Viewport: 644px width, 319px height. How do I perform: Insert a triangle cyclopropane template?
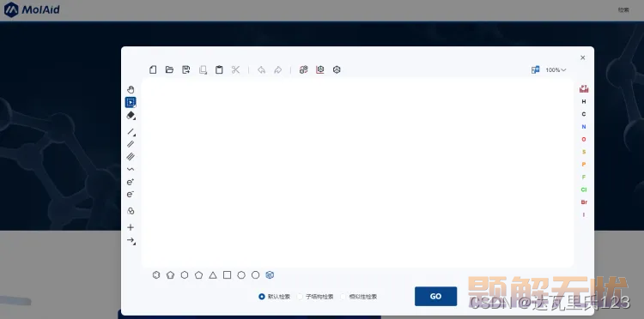(213, 275)
